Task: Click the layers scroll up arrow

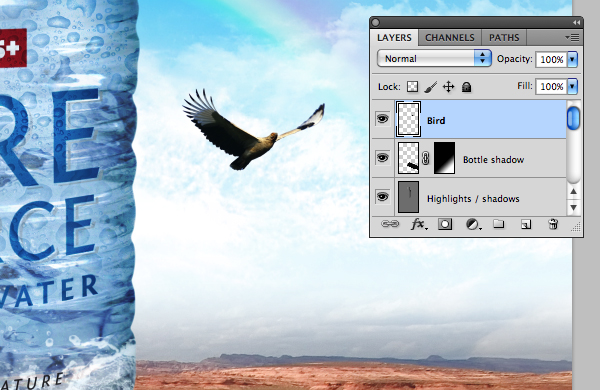Action: pyautogui.click(x=573, y=191)
